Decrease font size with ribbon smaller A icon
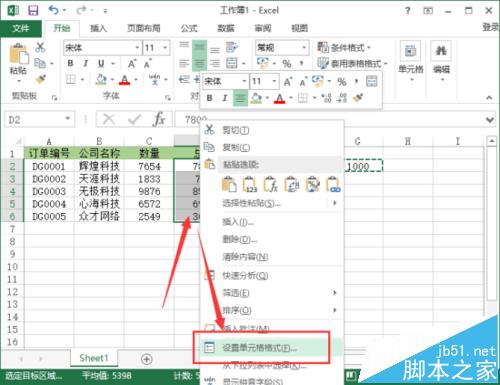This screenshot has width=500, height=385. pyautogui.click(x=148, y=63)
